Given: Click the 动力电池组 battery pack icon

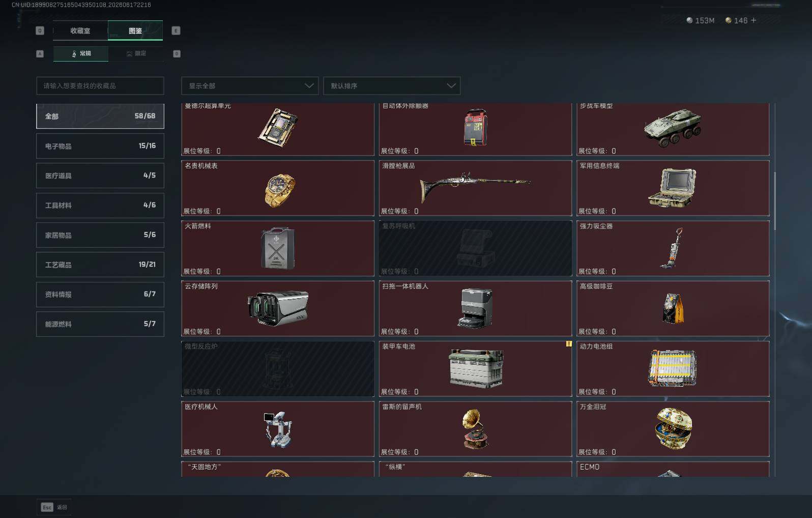Looking at the screenshot, I should point(672,368).
